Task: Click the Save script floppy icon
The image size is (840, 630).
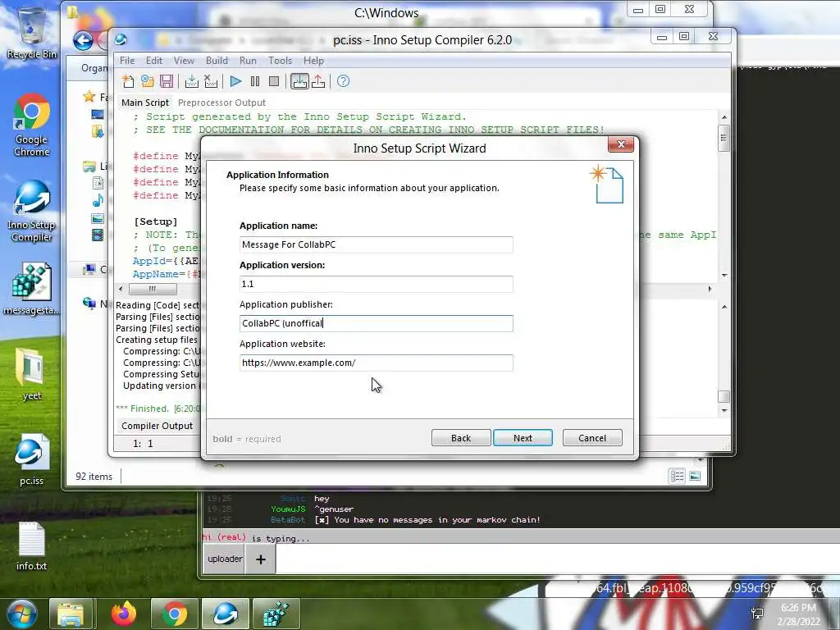Action: coord(167,81)
